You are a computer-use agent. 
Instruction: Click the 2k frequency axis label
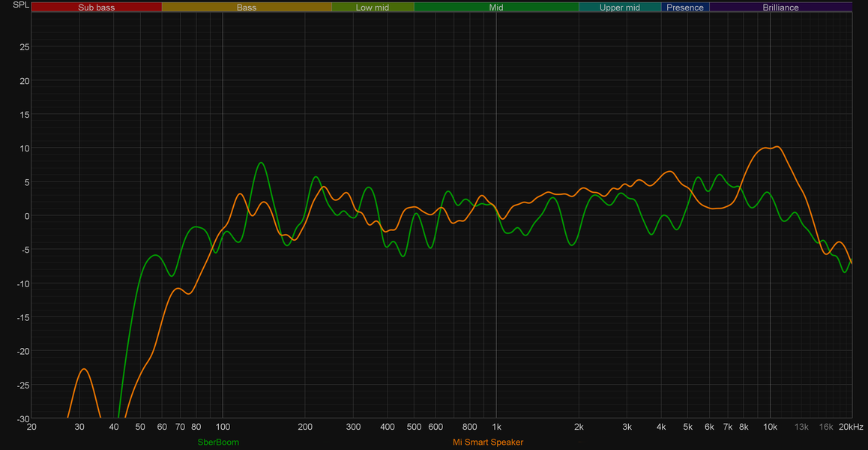pos(579,427)
